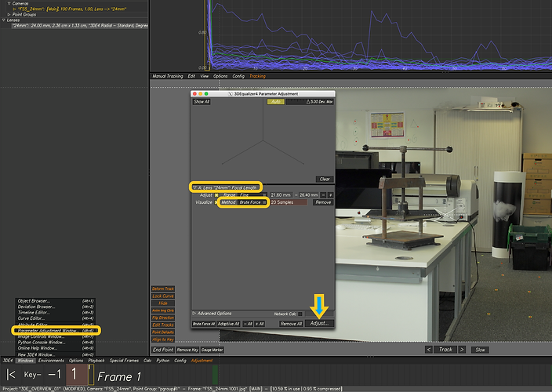Click the Adaptive All button

point(228,324)
